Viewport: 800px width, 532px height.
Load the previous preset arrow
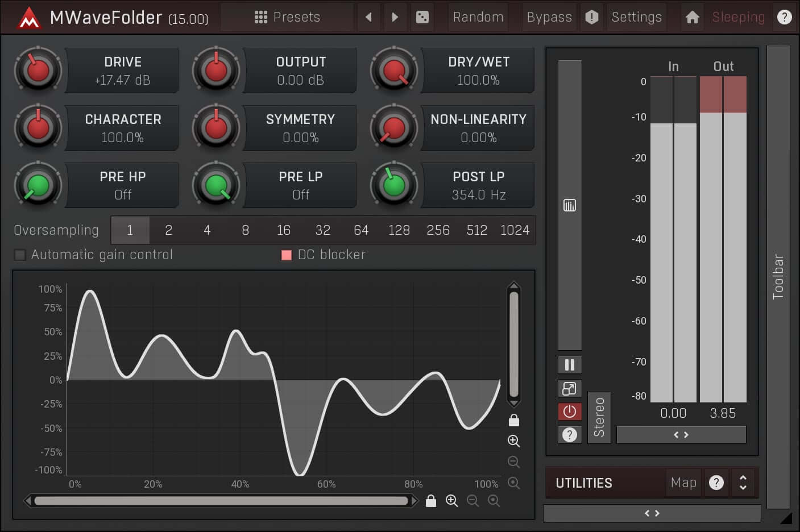coord(368,17)
